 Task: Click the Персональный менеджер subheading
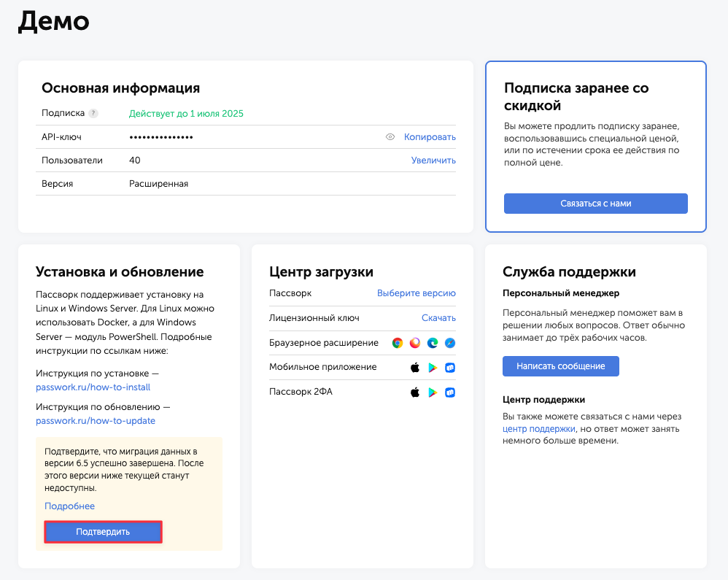(x=561, y=293)
